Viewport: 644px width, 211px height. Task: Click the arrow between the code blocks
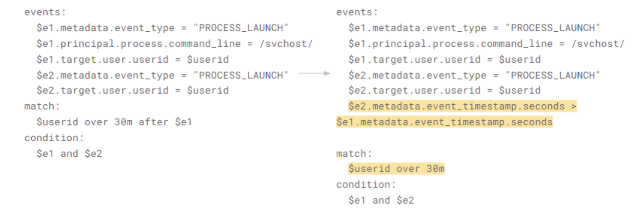314,73
